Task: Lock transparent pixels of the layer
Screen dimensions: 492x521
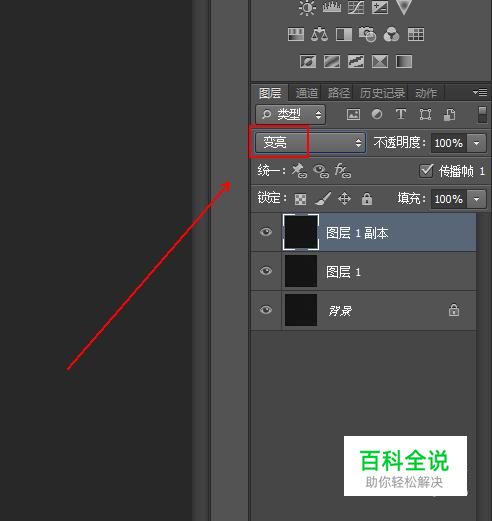Action: tap(300, 199)
